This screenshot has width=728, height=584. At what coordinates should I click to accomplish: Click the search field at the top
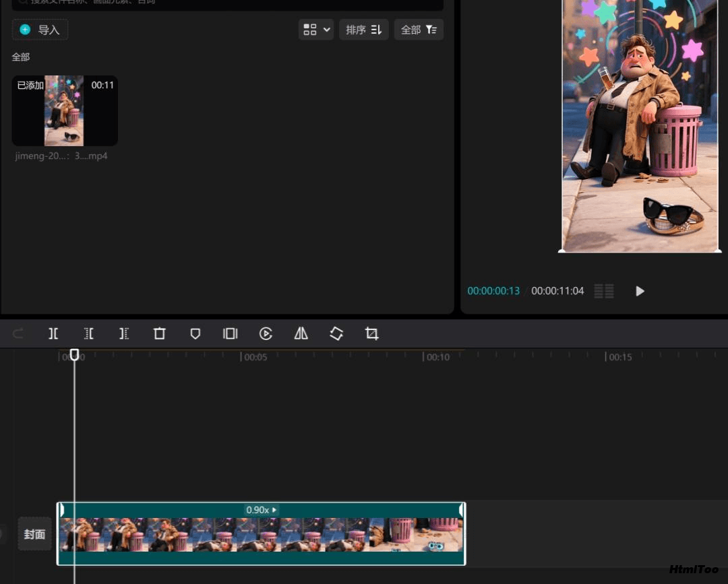tap(228, 4)
